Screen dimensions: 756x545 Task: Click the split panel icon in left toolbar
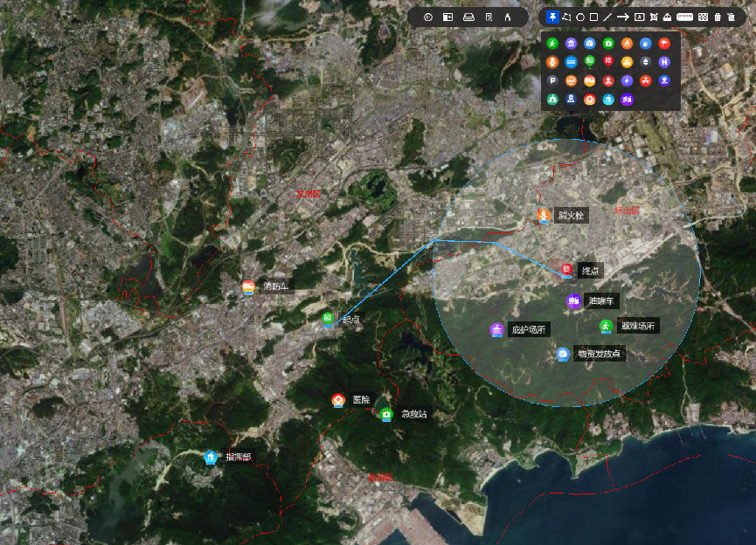coord(447,17)
